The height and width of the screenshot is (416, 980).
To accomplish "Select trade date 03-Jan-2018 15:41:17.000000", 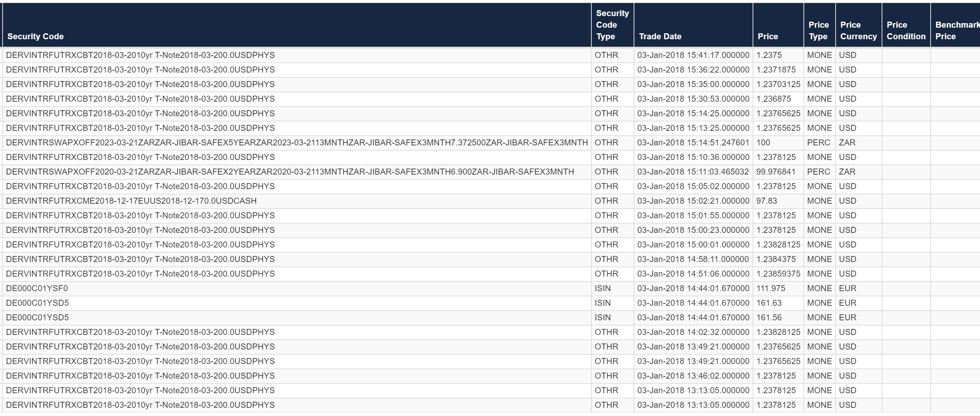I will click(x=693, y=55).
